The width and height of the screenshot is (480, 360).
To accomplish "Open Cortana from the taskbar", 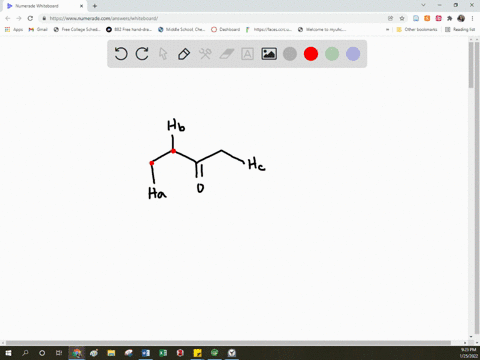I will tap(42, 353).
